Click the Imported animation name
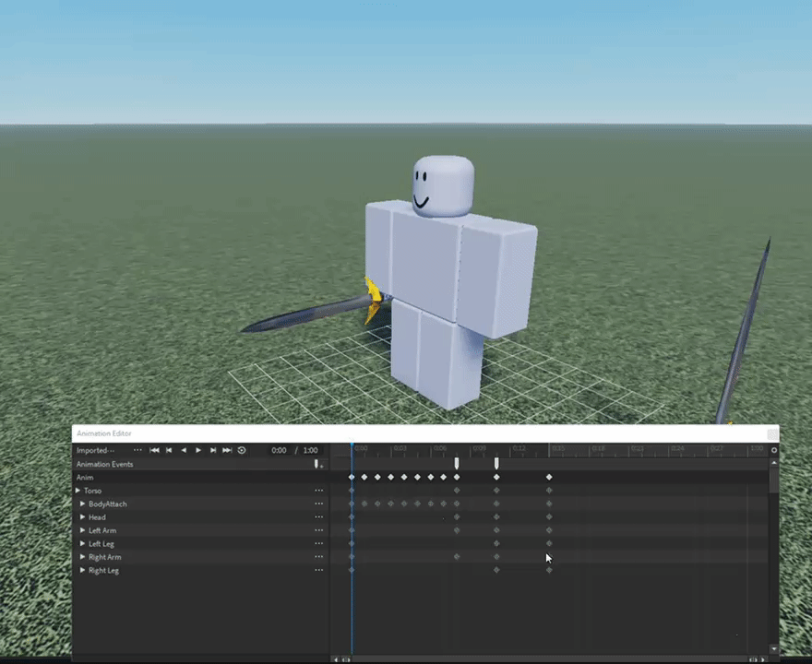 pos(95,450)
